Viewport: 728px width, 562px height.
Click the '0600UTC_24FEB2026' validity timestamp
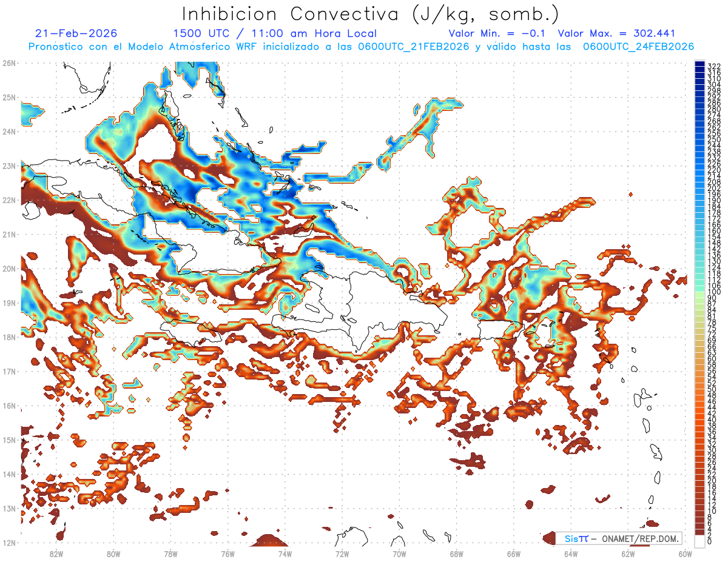pyautogui.click(x=638, y=47)
